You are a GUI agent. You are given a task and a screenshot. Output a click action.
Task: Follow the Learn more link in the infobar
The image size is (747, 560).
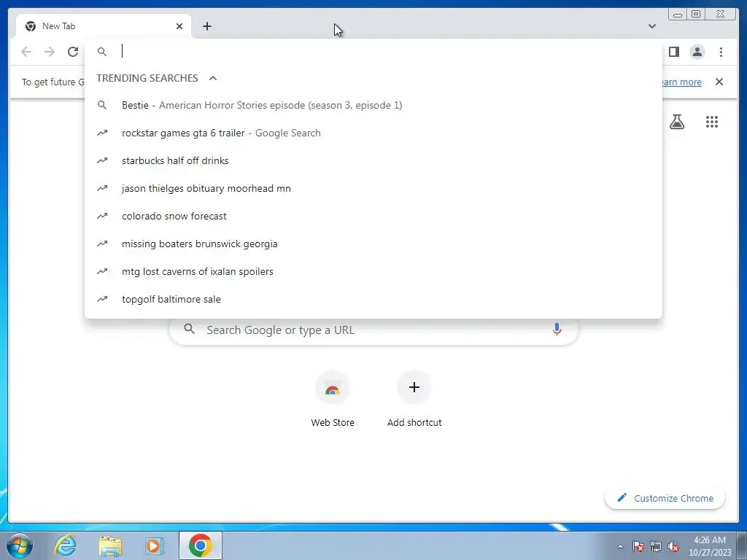pos(681,82)
